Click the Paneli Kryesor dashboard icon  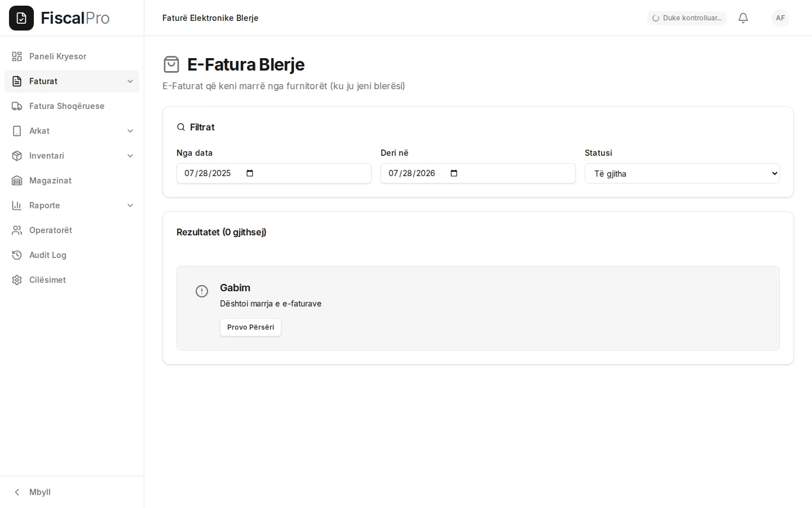coord(17,56)
